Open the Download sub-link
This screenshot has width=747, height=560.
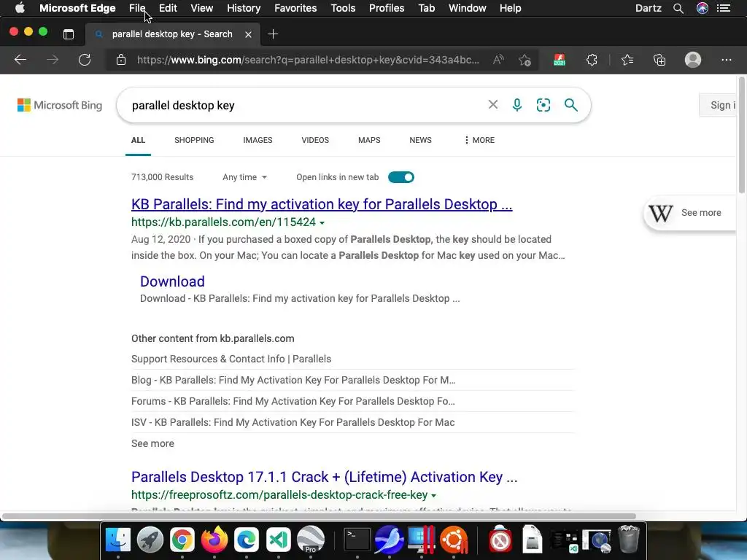[x=172, y=281]
